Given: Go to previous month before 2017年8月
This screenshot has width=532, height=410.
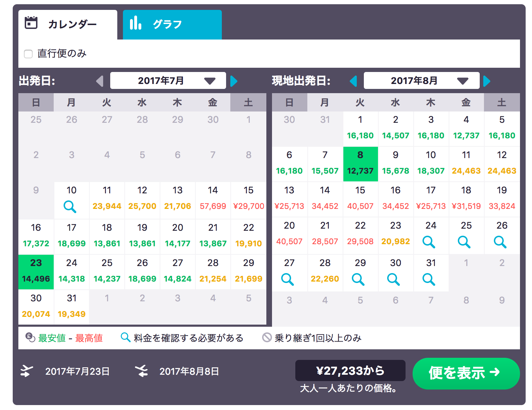Looking at the screenshot, I should click(353, 81).
